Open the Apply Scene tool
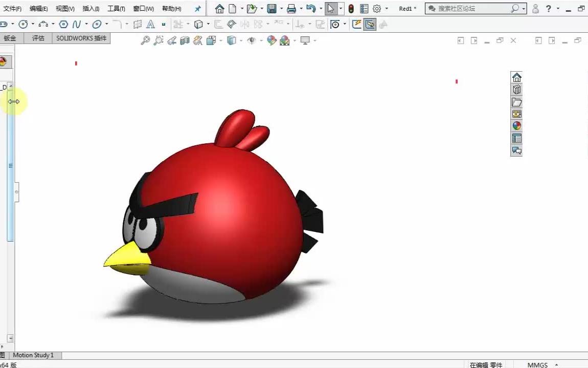 285,40
